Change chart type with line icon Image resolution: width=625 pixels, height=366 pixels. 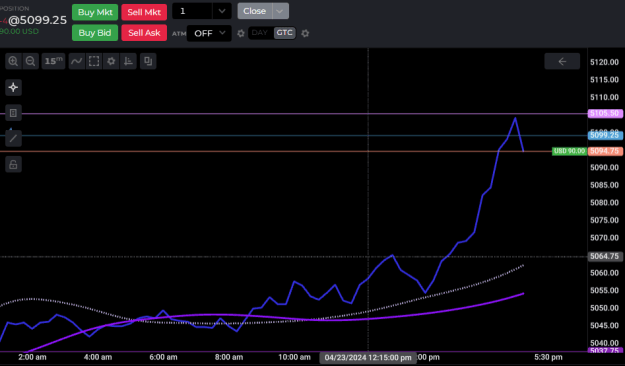click(x=77, y=61)
